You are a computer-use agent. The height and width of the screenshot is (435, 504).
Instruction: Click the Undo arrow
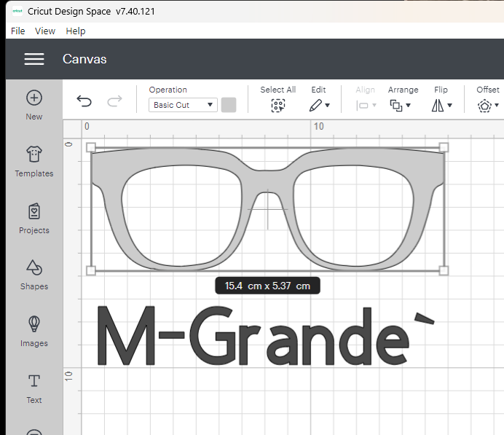point(84,102)
